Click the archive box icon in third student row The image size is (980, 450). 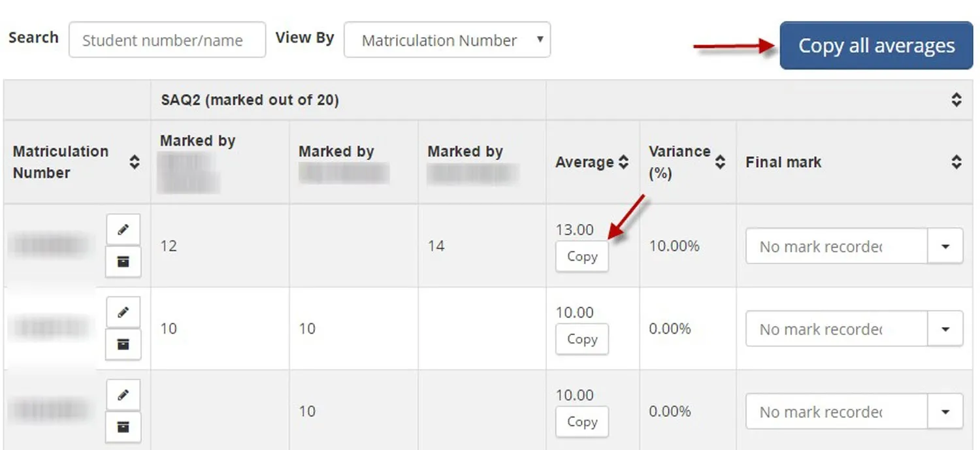[x=123, y=427]
